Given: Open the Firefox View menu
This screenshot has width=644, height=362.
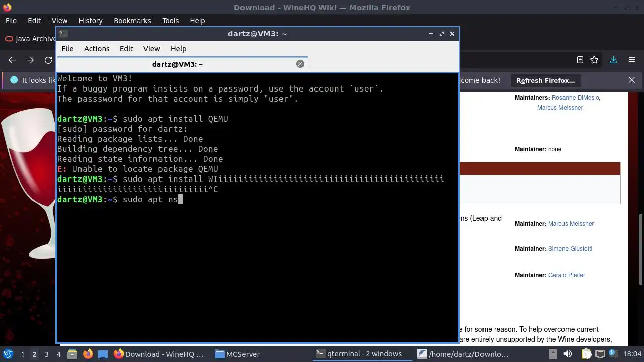Looking at the screenshot, I should [x=59, y=21].
